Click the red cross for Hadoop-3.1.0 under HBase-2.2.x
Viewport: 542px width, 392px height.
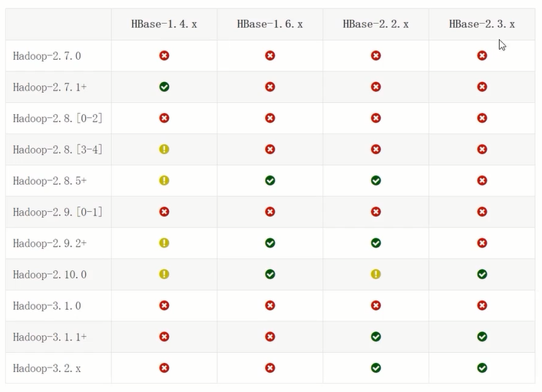[375, 305]
